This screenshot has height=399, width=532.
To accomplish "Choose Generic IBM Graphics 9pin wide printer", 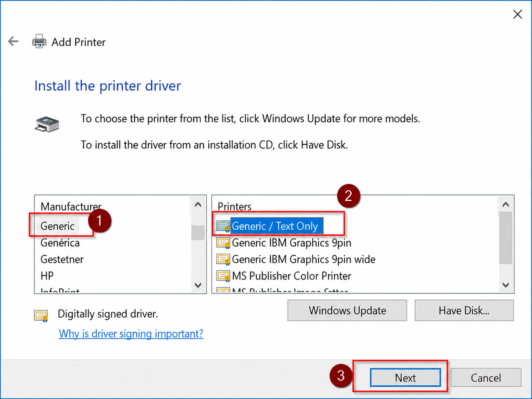I will (303, 259).
